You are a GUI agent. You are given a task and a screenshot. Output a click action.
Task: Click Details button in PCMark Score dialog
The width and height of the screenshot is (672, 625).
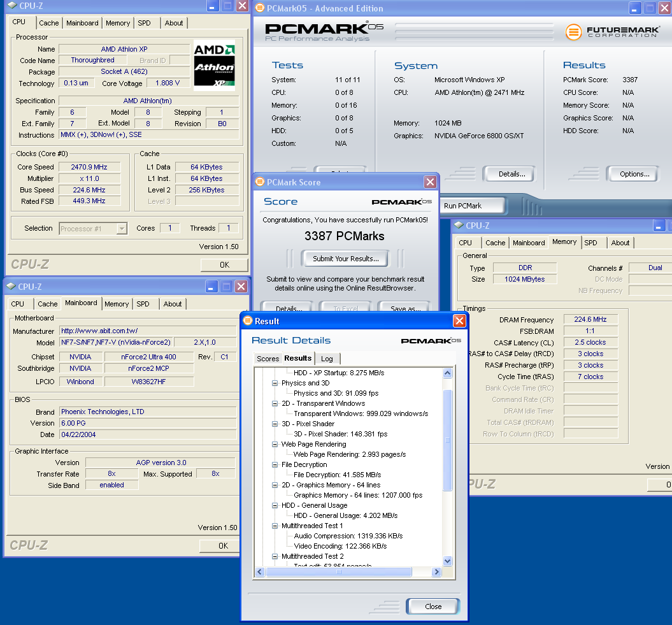[x=289, y=308]
